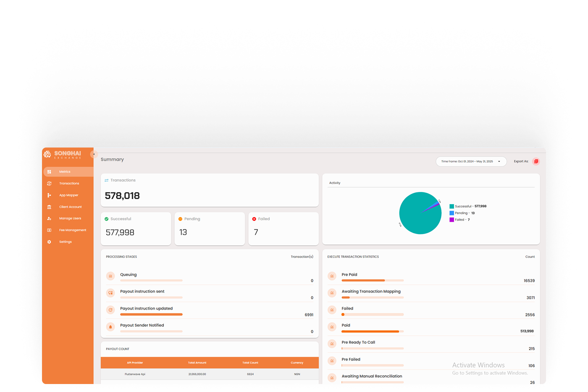
Task: Click the Queuing stage icon
Action: 110,276
